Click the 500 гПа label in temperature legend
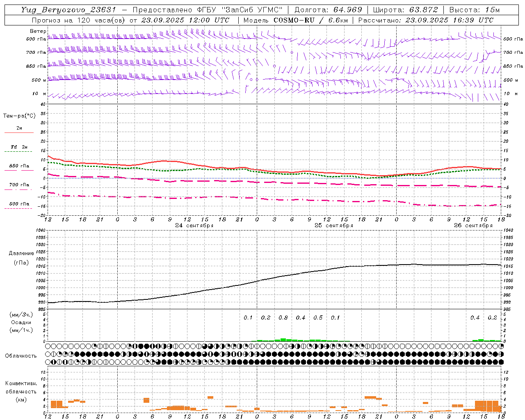Viewport: 525px width, 420px height. click(19, 204)
